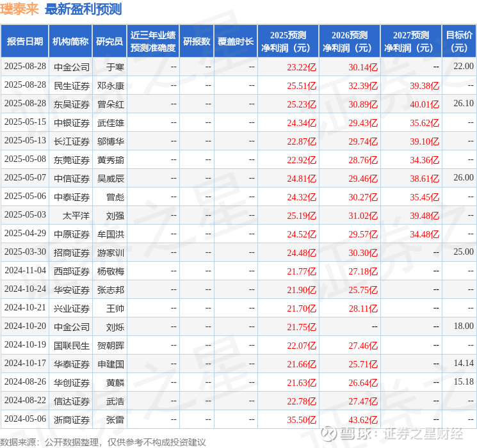
Task: Select 民生证券 institution cell
Action: pos(72,86)
